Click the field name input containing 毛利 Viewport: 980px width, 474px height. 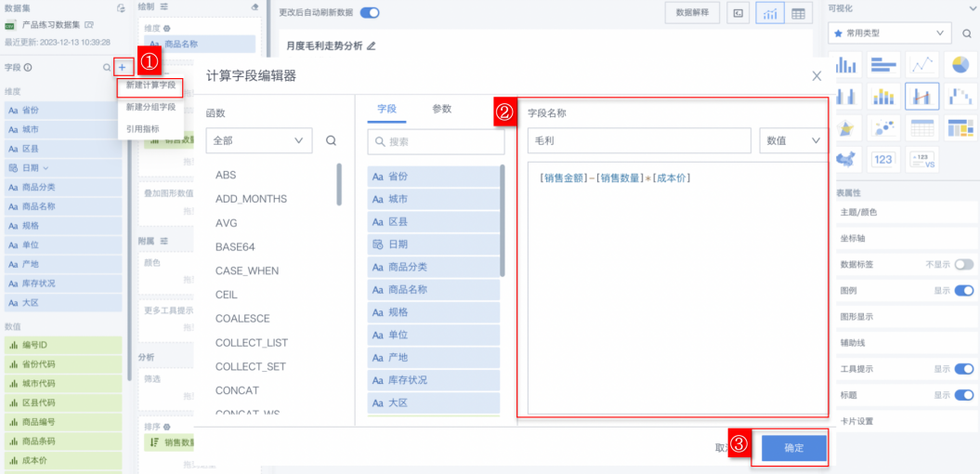(x=638, y=140)
